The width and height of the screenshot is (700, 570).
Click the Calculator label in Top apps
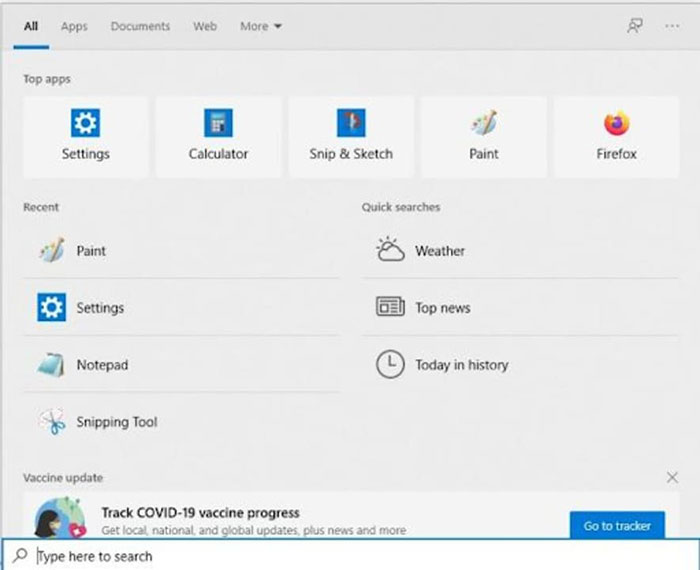tap(218, 154)
